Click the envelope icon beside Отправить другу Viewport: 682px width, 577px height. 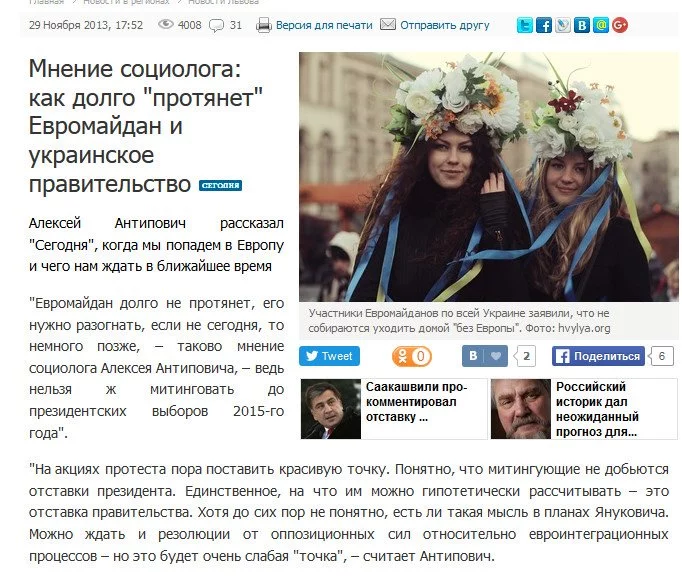pos(388,24)
